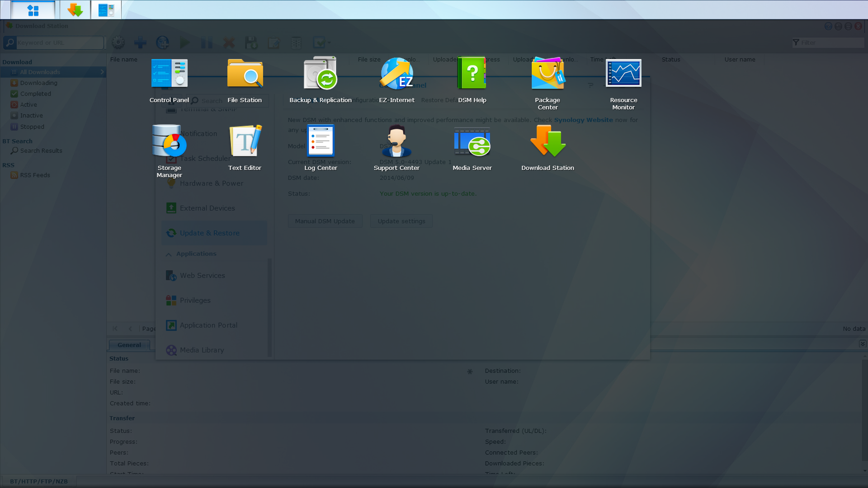This screenshot has width=868, height=488.
Task: Open Hardware & Power in Control Panel
Action: 214,183
